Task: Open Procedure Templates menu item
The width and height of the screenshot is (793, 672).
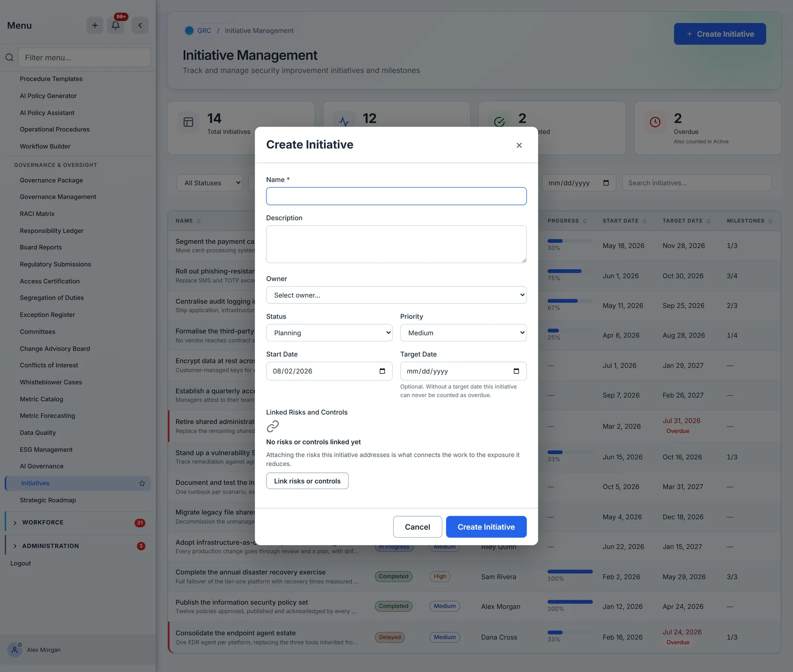Action: point(51,79)
